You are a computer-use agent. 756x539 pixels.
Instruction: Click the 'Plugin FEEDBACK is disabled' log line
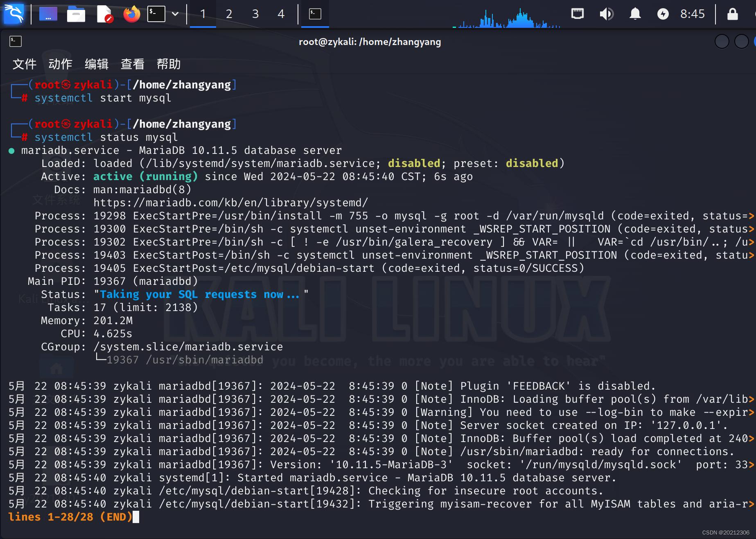pos(332,386)
